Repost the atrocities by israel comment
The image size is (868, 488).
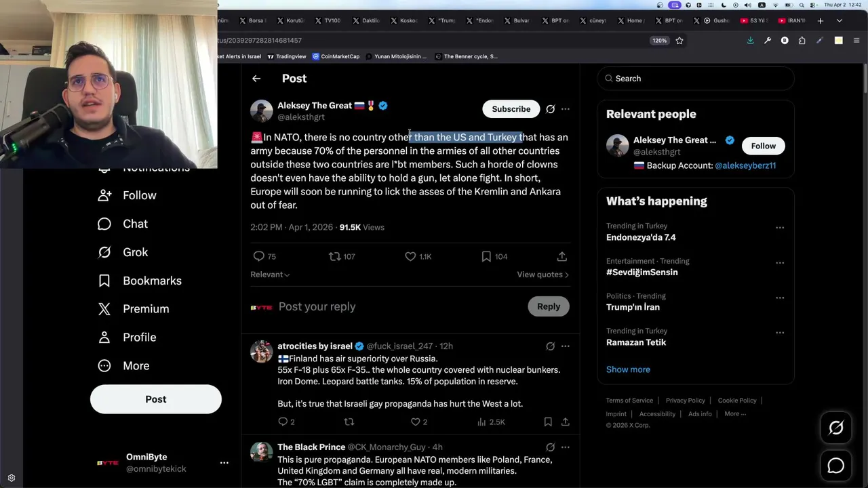tap(349, 422)
